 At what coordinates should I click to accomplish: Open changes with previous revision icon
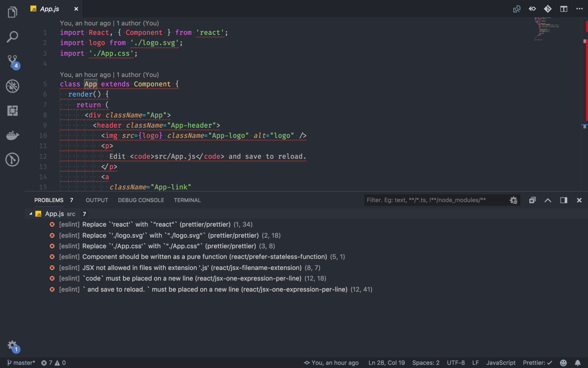(x=532, y=9)
